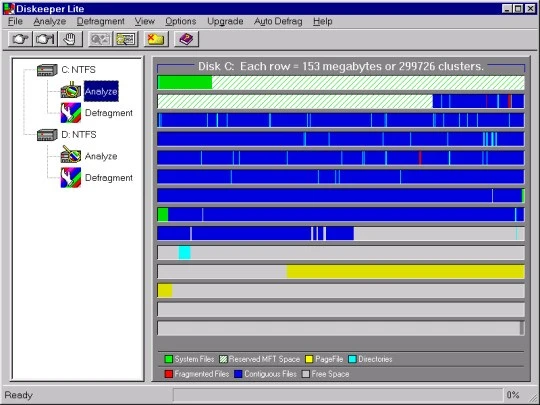
Task: Click the yellow PageFile legend swatch
Action: click(x=309, y=359)
